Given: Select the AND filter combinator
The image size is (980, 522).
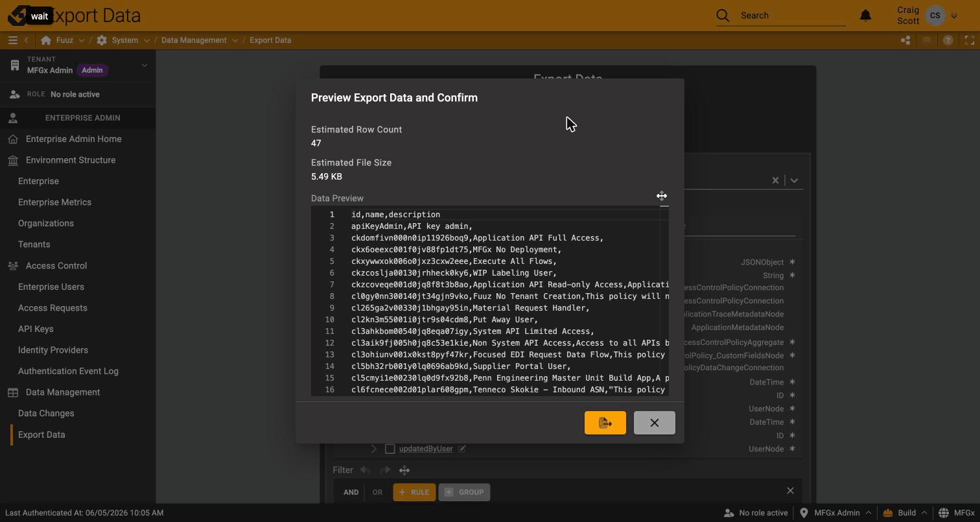Looking at the screenshot, I should click(x=351, y=492).
